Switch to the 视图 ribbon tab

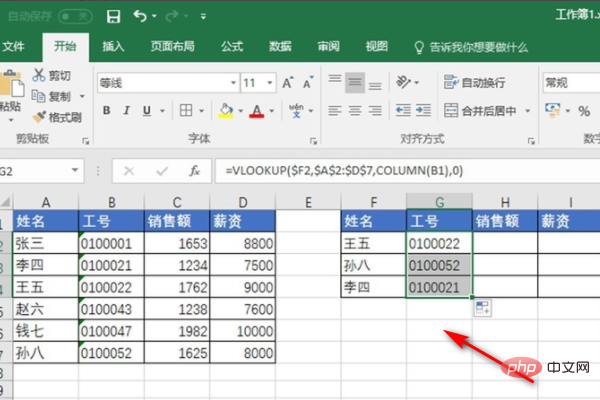tap(377, 46)
